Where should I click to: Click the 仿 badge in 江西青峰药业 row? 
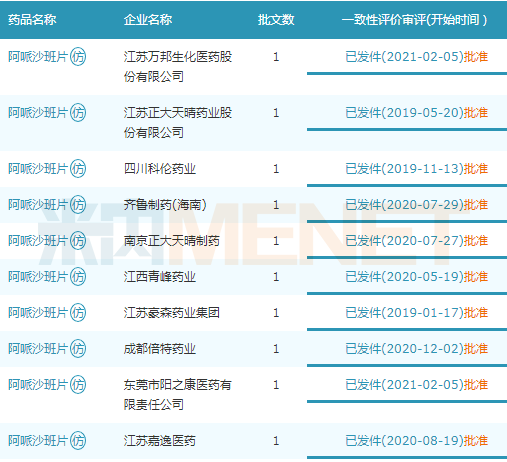(x=78, y=277)
